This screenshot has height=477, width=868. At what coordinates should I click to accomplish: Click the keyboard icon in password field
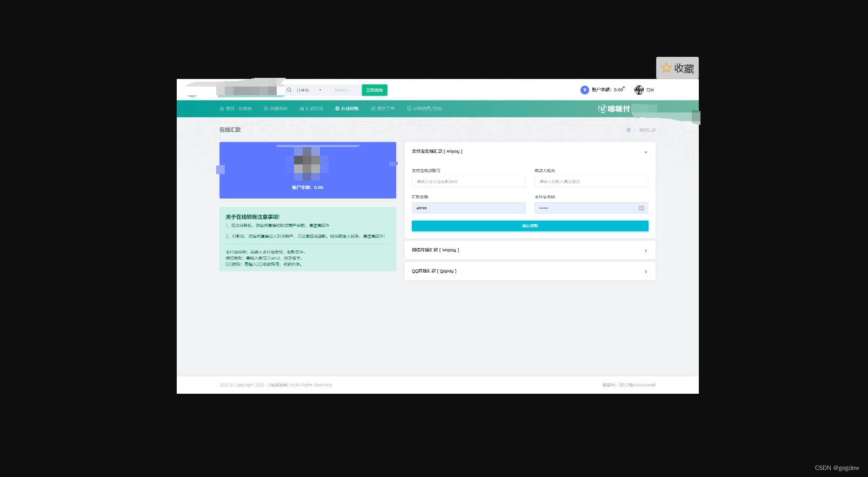[642, 208]
